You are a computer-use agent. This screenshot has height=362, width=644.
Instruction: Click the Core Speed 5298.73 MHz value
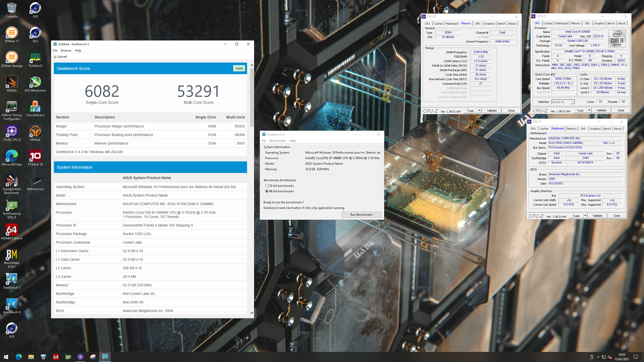pyautogui.click(x=563, y=79)
